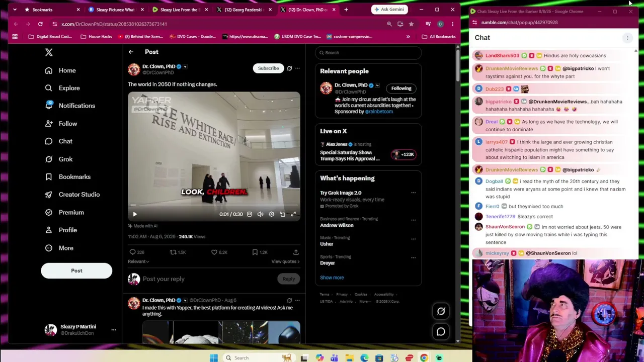Open account switcher dots for Sleazy P Martini
The height and width of the screenshot is (362, 644).
click(x=114, y=330)
